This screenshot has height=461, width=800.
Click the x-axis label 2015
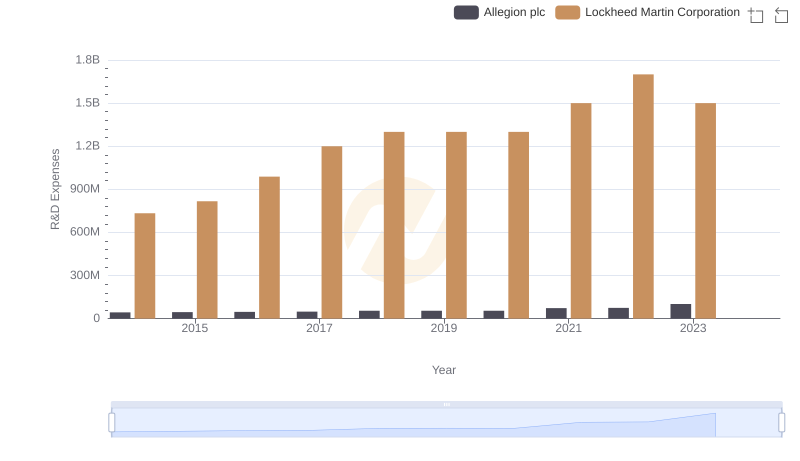[x=195, y=328]
